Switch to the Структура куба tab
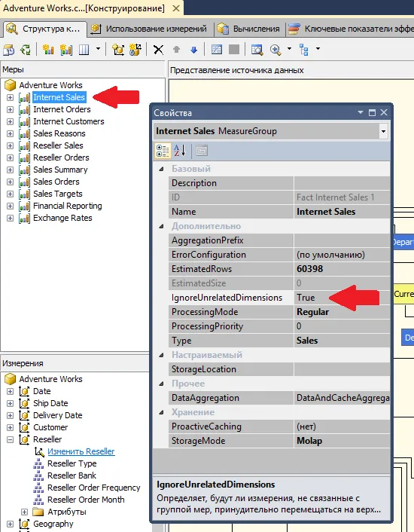 [44, 29]
